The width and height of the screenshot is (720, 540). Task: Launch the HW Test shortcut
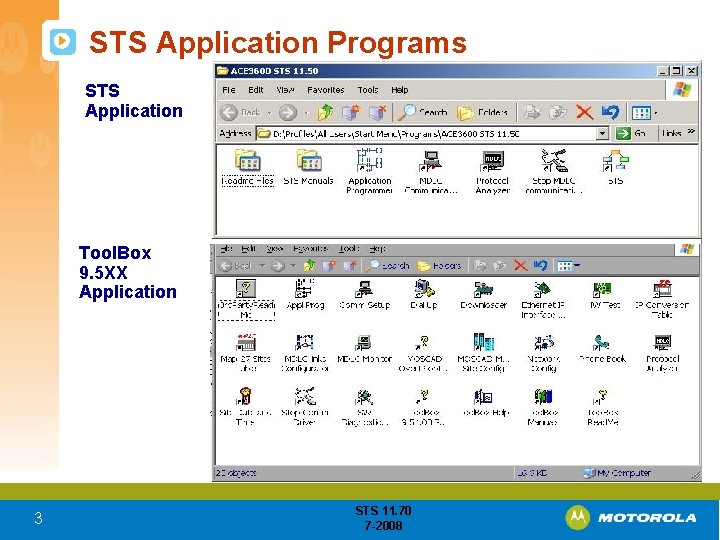click(x=603, y=294)
